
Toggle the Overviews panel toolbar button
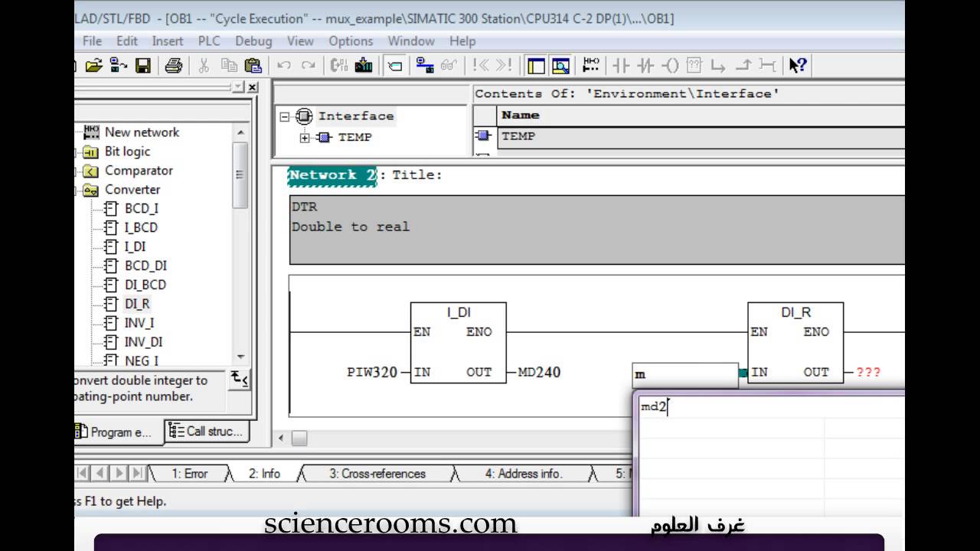(536, 66)
